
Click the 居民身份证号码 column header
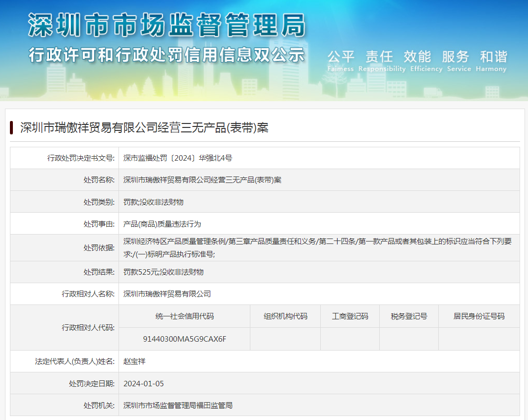pyautogui.click(x=479, y=316)
